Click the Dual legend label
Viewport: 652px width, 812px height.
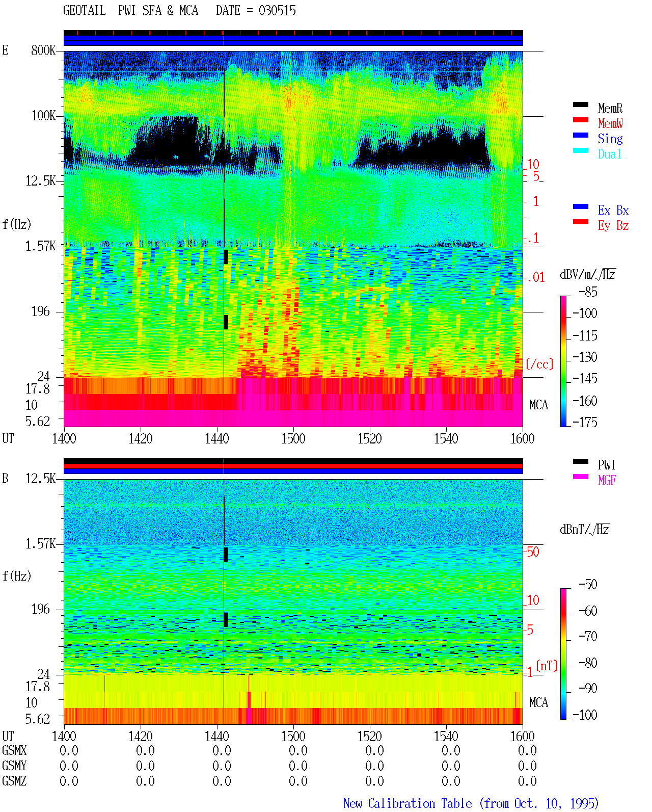[610, 154]
